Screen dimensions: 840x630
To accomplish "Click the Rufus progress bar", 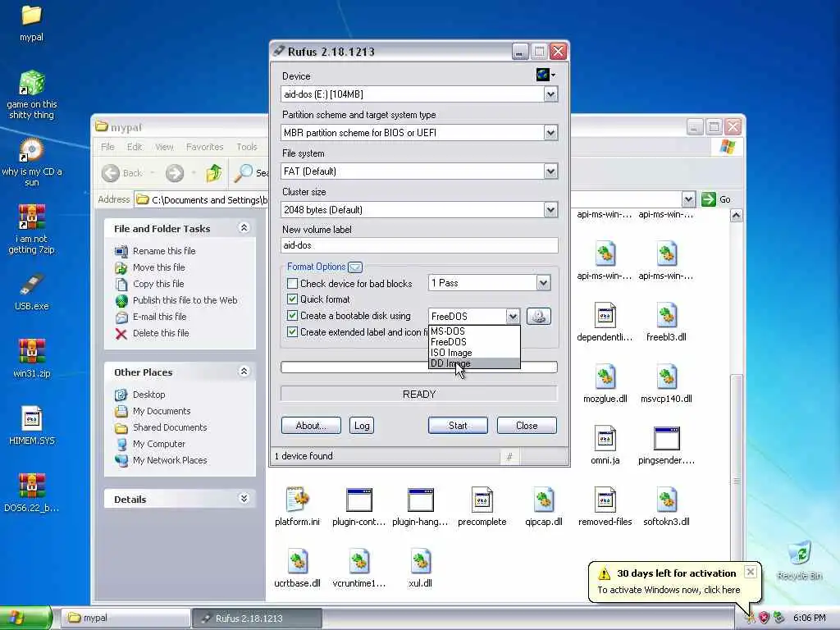I will click(x=419, y=367).
